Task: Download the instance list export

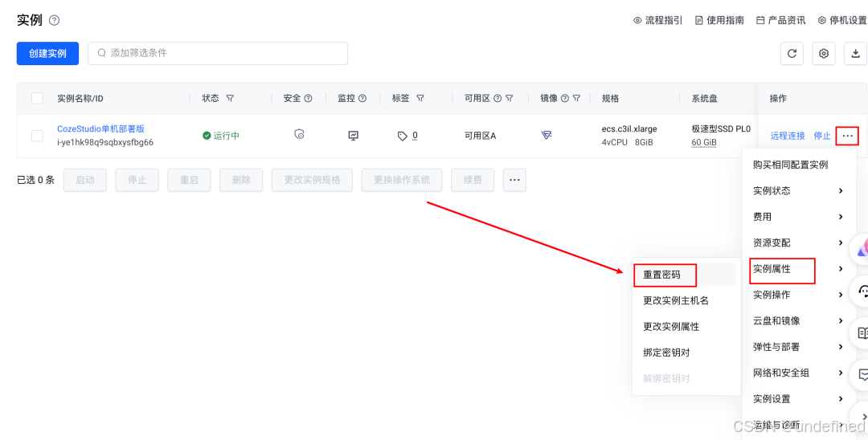Action: [855, 54]
